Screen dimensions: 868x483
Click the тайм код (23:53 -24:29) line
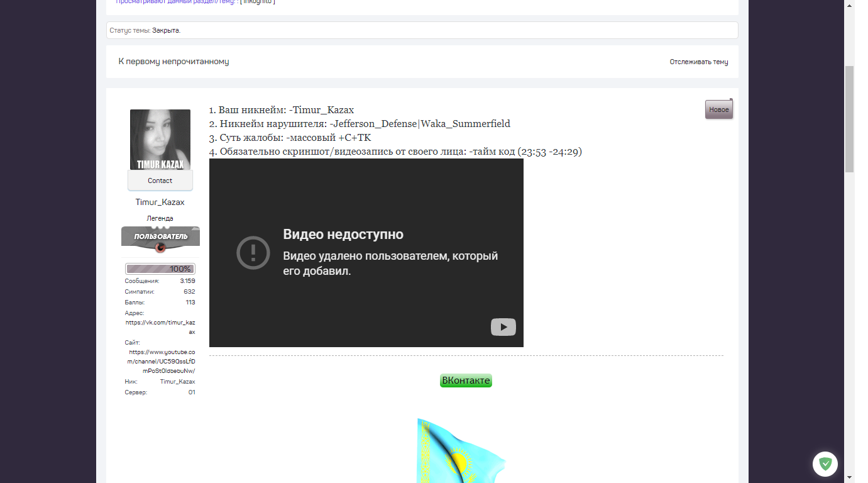395,151
